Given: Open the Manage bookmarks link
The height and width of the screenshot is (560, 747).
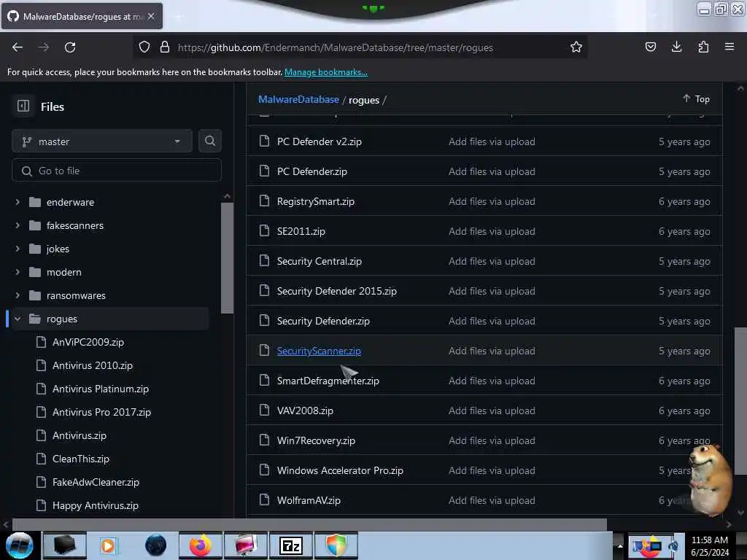Looking at the screenshot, I should point(326,72).
